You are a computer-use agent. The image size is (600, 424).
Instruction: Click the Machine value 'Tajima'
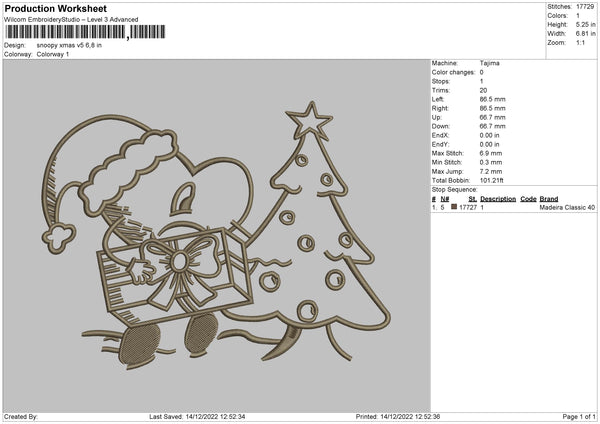[489, 63]
